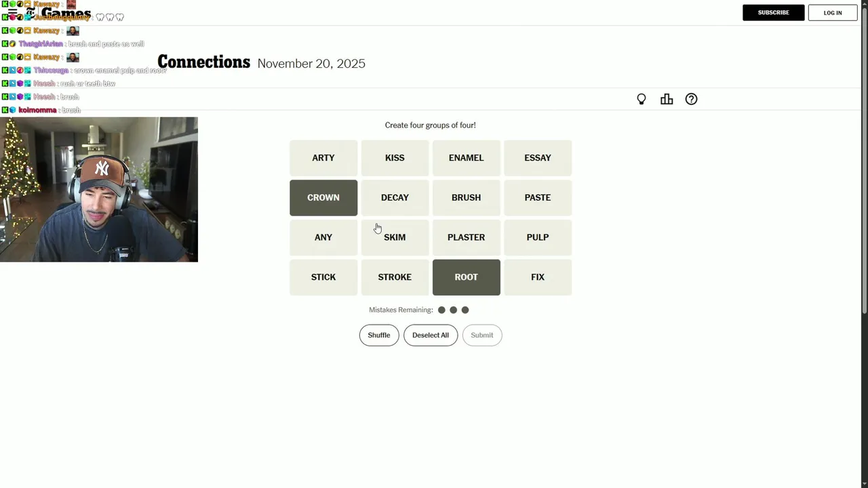Open the help question mark icon
Image resolution: width=868 pixels, height=488 pixels.
pos(691,100)
